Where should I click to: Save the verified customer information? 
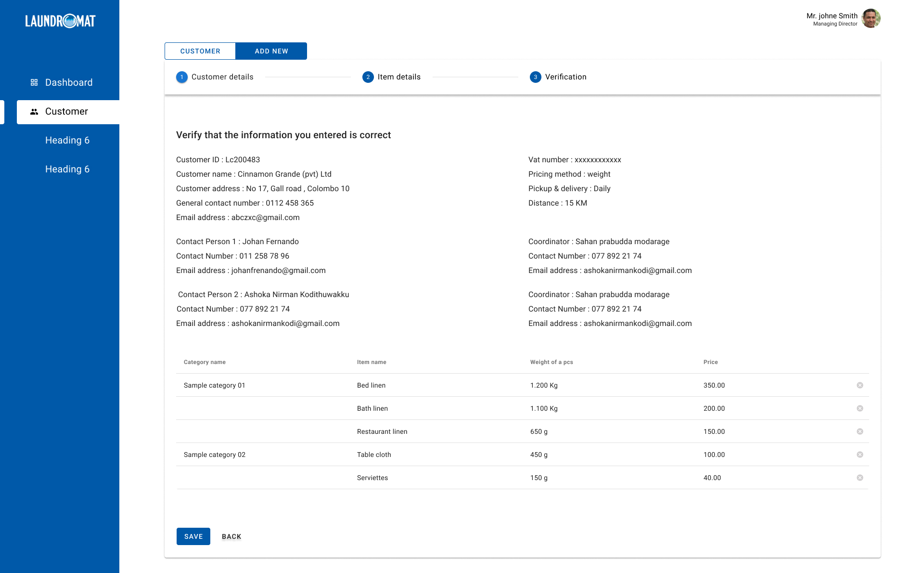click(x=193, y=536)
